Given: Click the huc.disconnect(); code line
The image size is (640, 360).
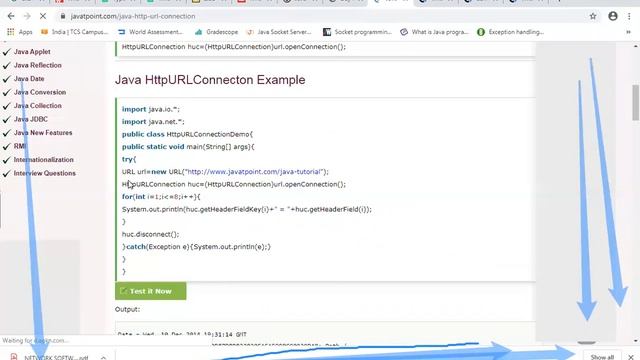Looking at the screenshot, I should coord(151,234).
